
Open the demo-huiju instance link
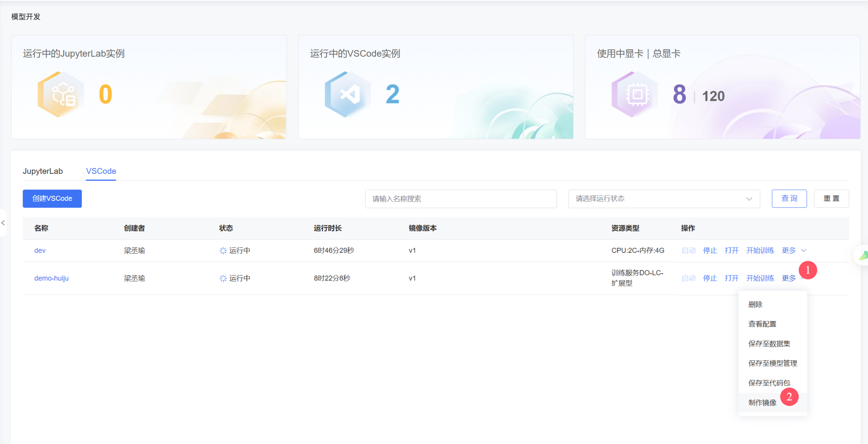pyautogui.click(x=51, y=278)
